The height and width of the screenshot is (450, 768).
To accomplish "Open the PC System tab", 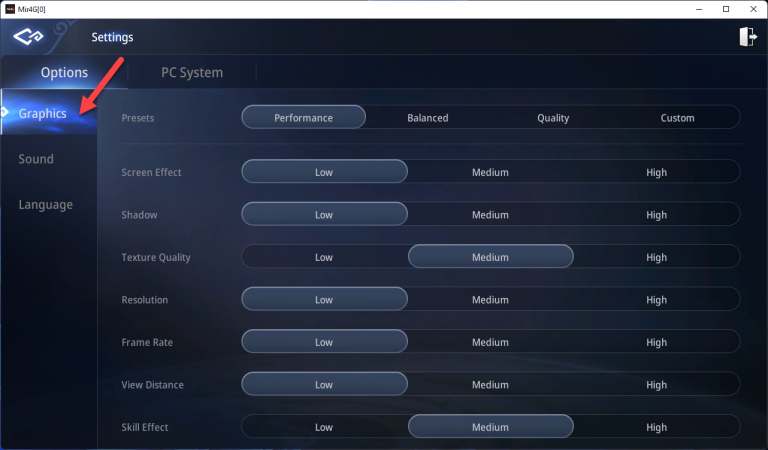I will pyautogui.click(x=192, y=72).
